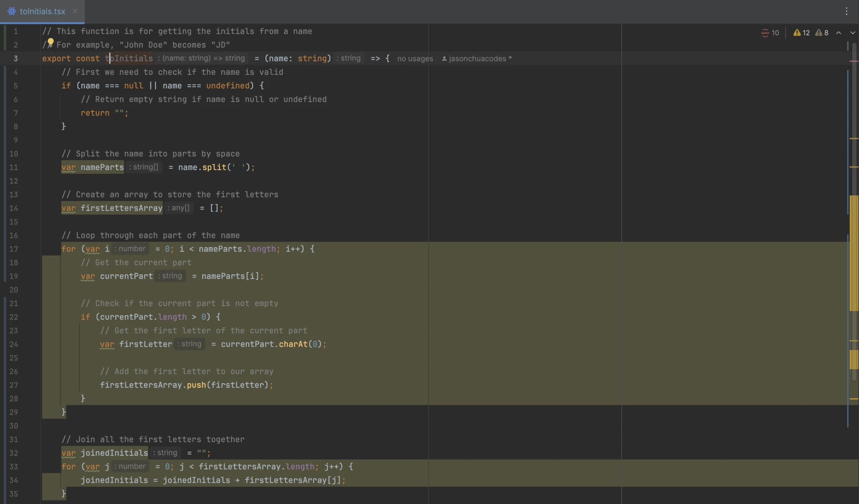The height and width of the screenshot is (504, 859).
Task: Click the "export" keyword on line 3
Action: click(56, 59)
